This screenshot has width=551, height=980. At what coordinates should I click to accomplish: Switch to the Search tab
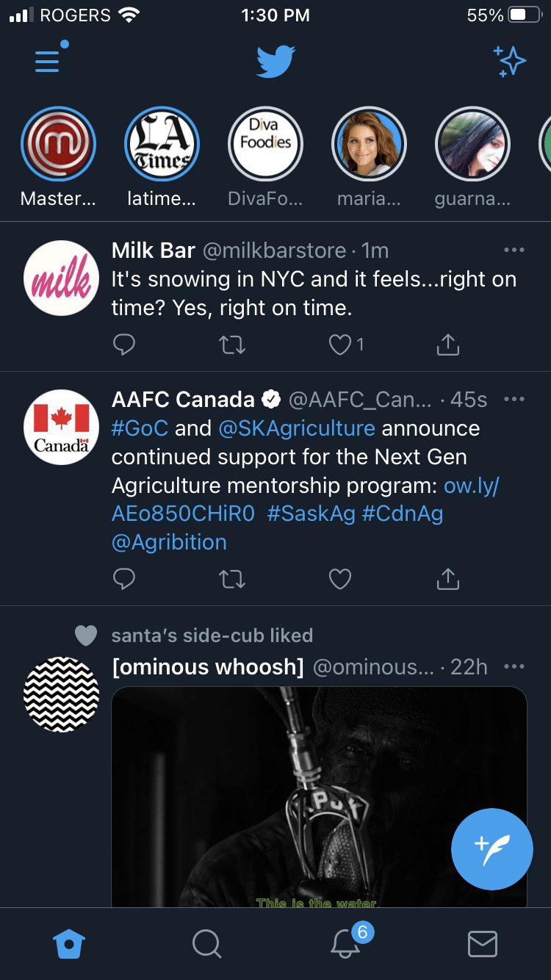click(x=206, y=944)
